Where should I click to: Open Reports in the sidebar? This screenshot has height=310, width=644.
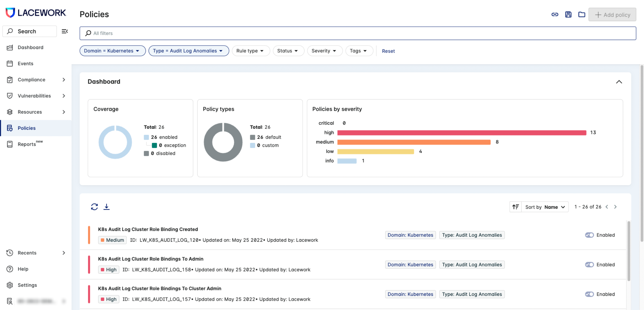27,144
